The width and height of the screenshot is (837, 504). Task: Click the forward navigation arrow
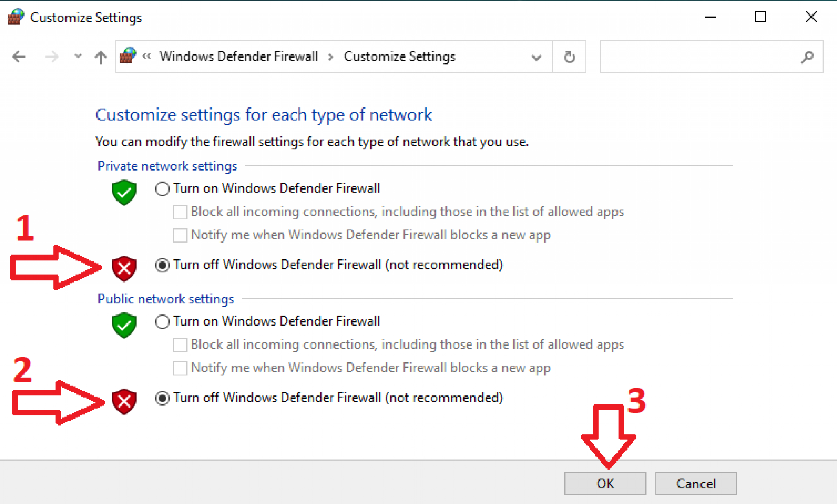[52, 57]
